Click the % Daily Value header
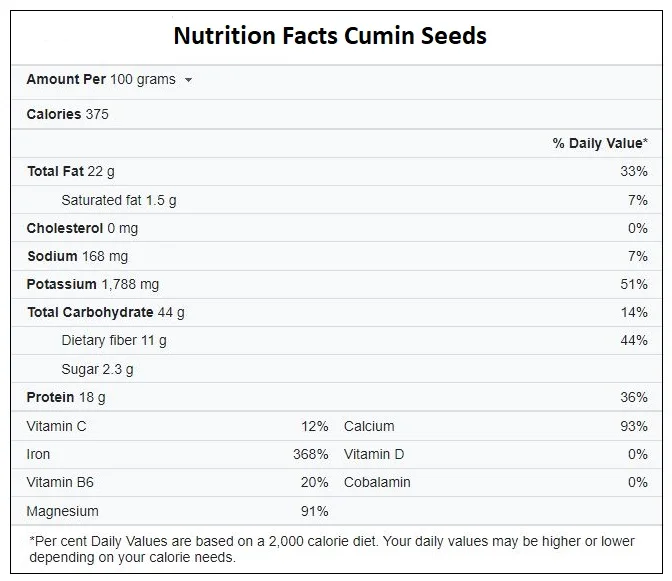Viewport: 672px width, 581px height. (600, 143)
